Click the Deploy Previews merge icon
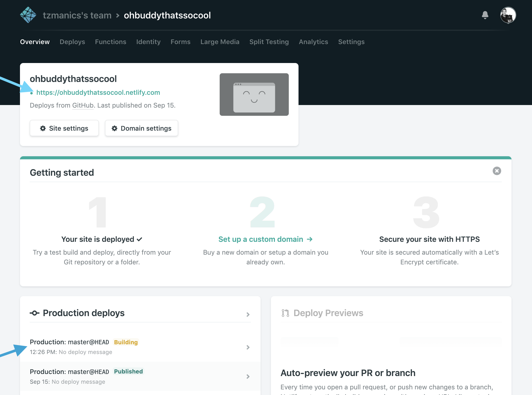The width and height of the screenshot is (532, 395). click(x=285, y=313)
